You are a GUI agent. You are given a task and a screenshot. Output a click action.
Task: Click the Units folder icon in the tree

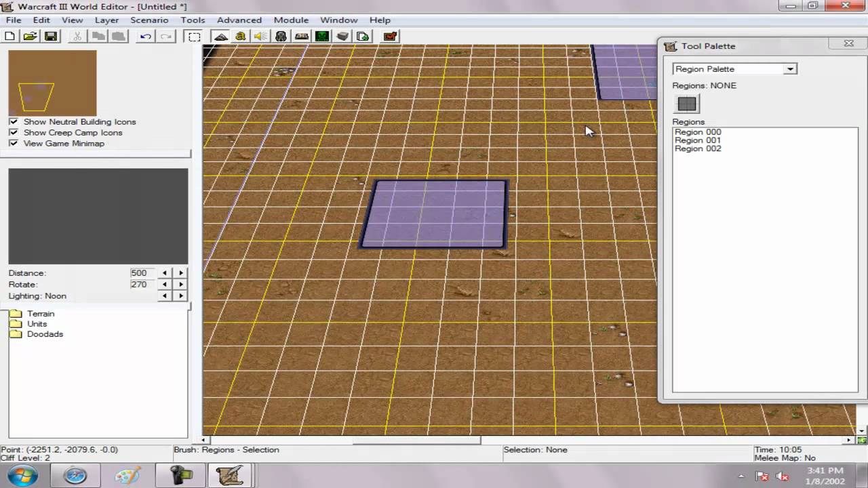16,324
